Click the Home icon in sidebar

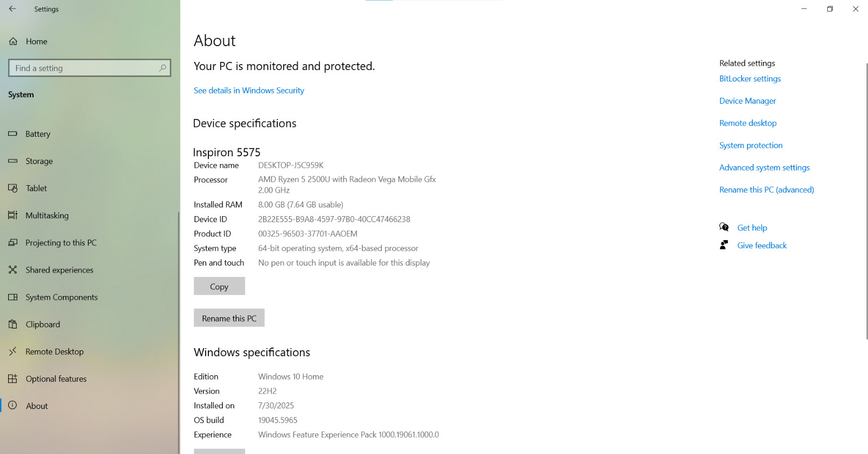[x=13, y=41]
